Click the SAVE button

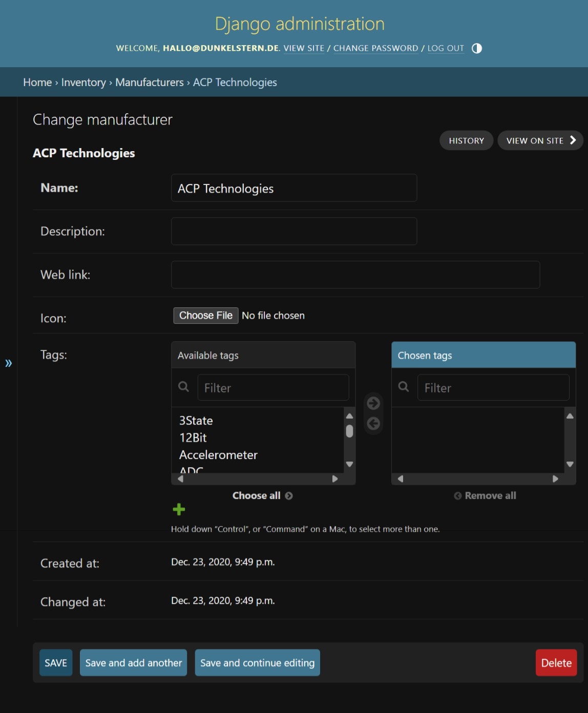(x=56, y=663)
